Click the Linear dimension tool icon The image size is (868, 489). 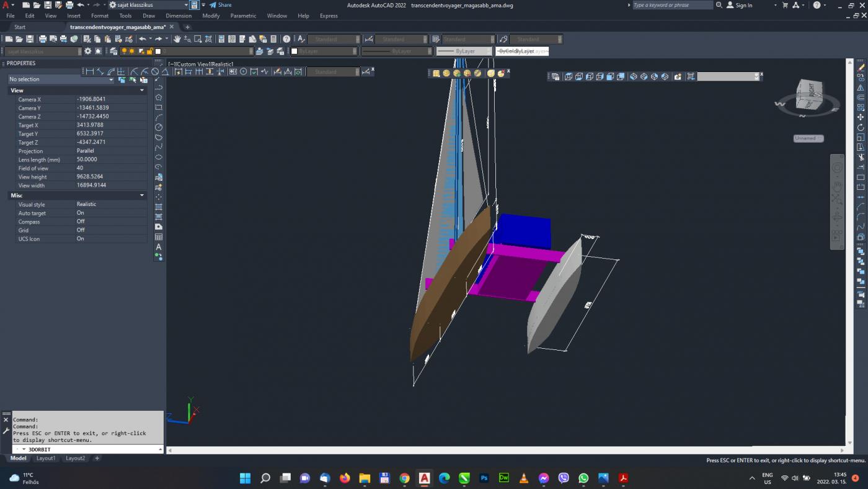coord(90,72)
